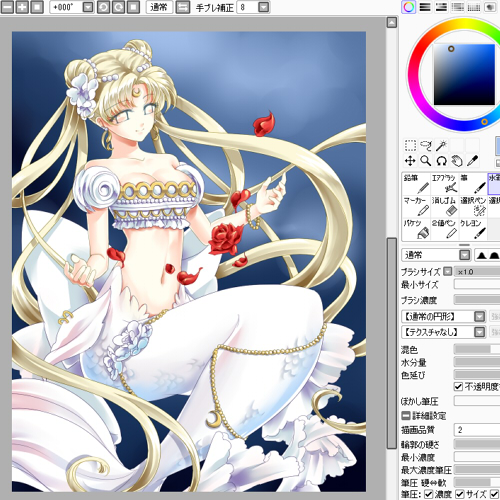
Task: Choose the 鉛筆 pencil brush
Action: pyautogui.click(x=416, y=184)
